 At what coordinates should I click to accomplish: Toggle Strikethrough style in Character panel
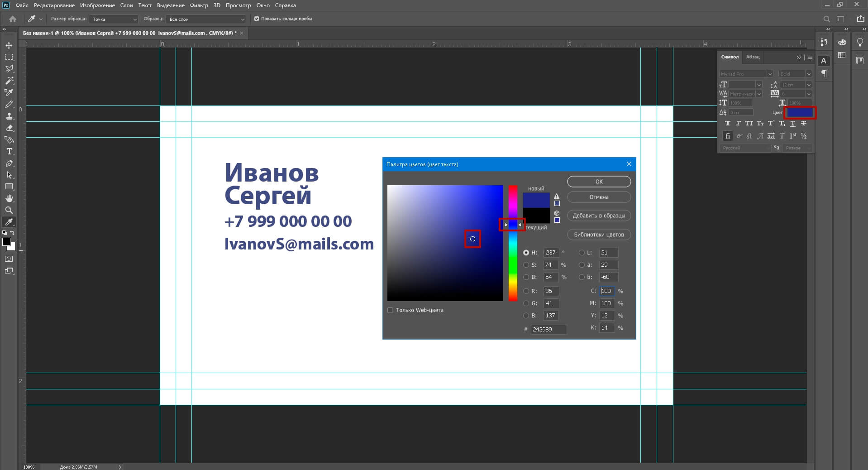tap(804, 123)
